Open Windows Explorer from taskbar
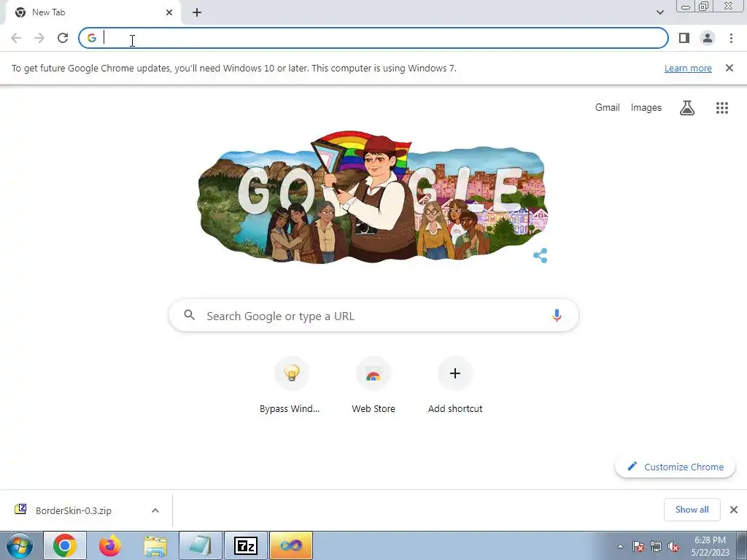 point(155,545)
